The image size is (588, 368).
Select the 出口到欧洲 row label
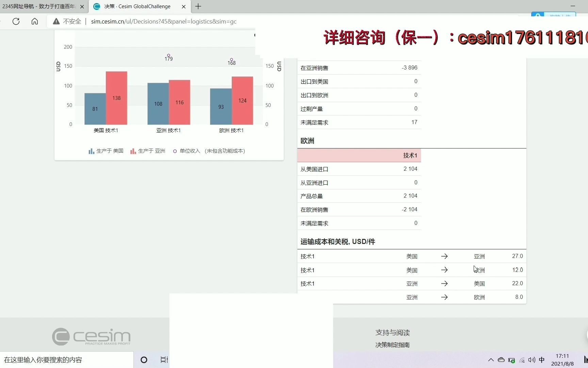click(x=314, y=95)
